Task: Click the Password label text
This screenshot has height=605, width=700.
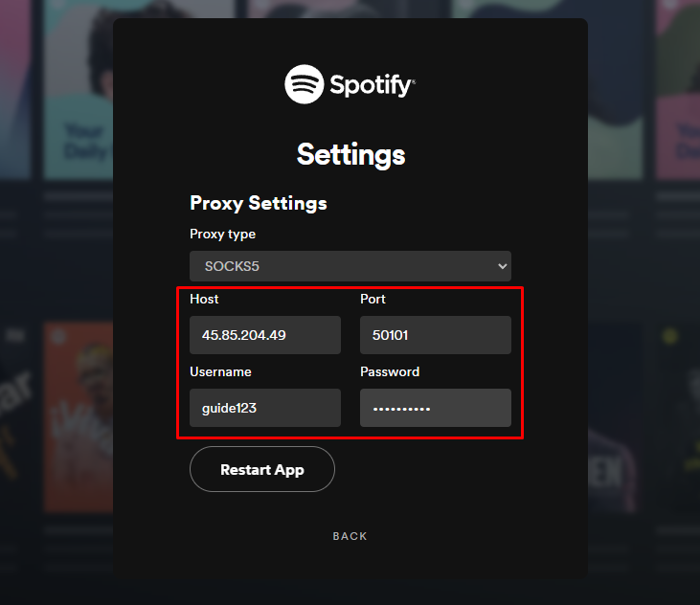Action: [390, 371]
